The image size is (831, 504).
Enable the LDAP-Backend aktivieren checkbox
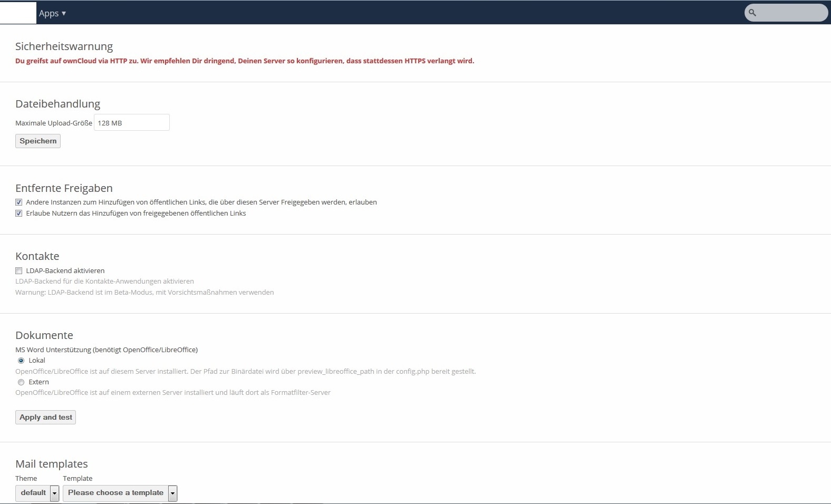(x=19, y=271)
